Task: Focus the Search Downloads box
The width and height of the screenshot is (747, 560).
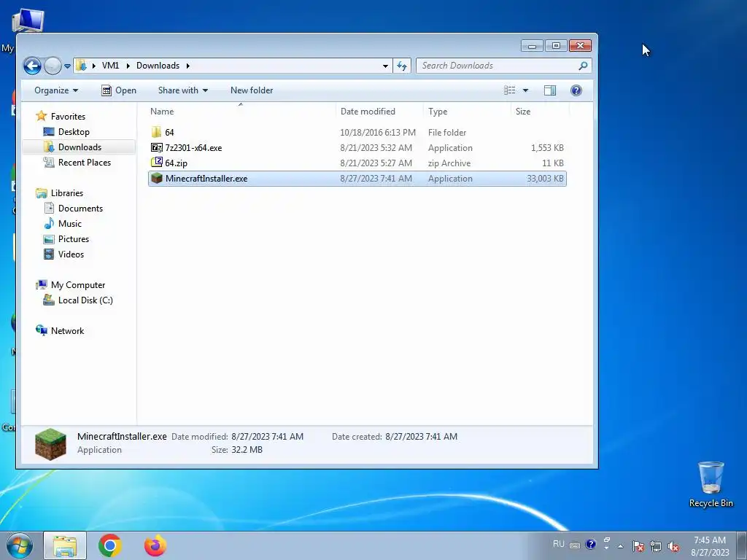Action: [x=497, y=66]
